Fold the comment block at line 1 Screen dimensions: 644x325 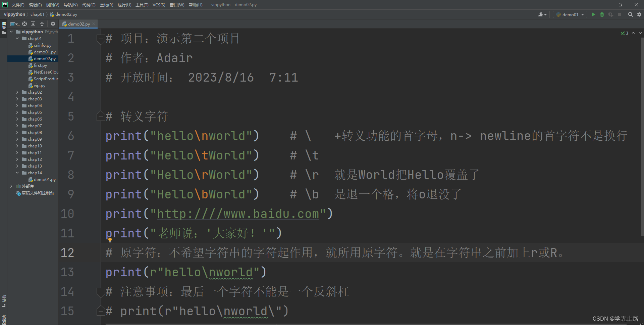[100, 39]
